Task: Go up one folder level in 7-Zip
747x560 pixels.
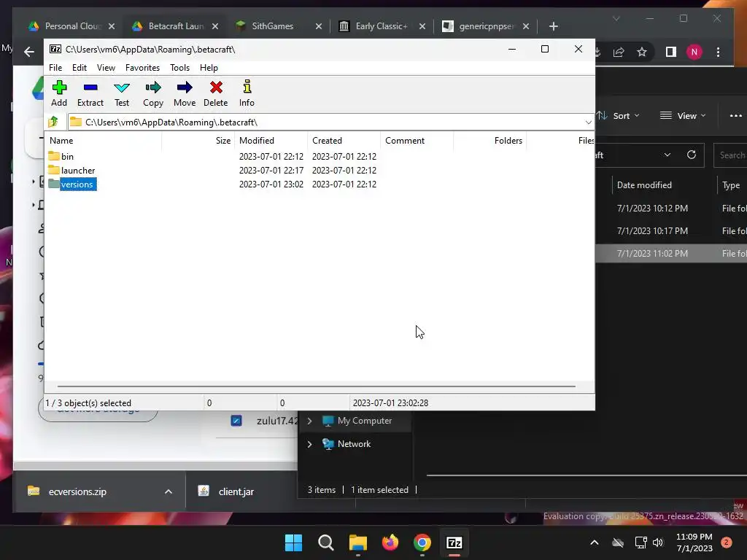Action: click(53, 122)
